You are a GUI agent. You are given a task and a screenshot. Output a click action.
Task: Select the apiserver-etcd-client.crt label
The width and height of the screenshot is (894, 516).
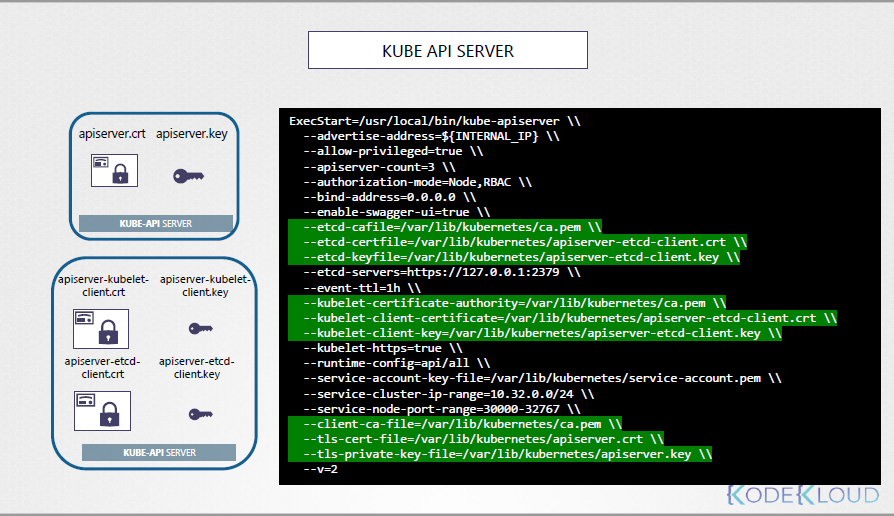(x=103, y=368)
